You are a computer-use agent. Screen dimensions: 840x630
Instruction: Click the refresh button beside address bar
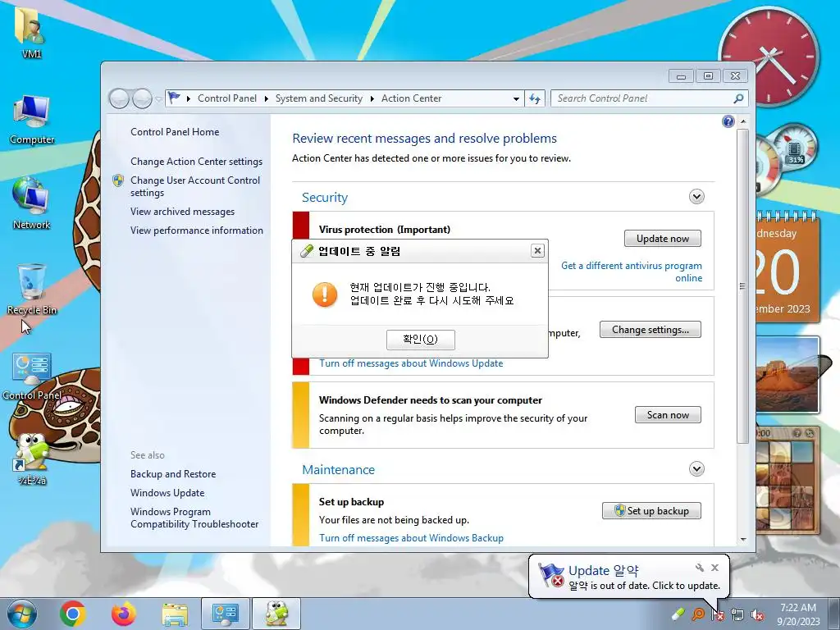[535, 98]
